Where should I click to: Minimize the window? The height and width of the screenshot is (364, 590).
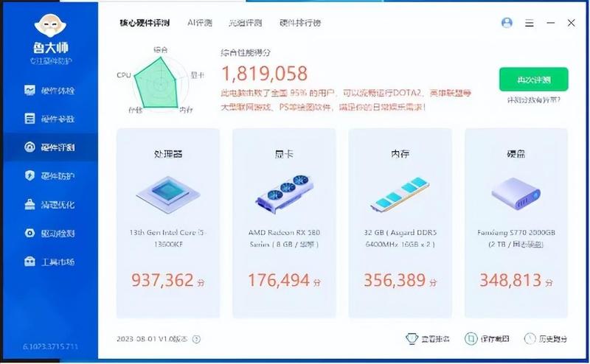tap(550, 23)
